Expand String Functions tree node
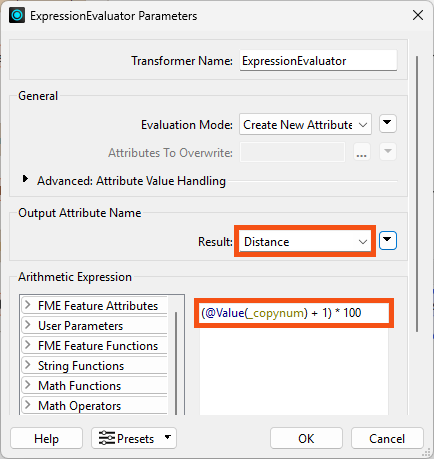 point(28,365)
